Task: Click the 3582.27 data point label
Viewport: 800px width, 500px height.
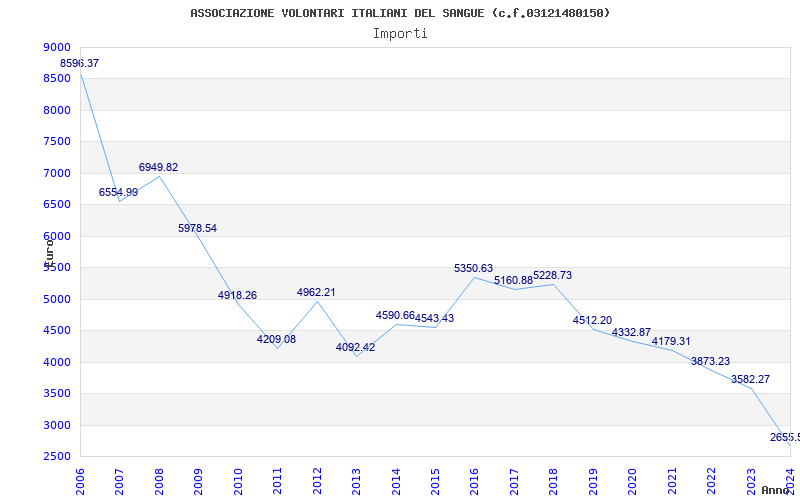Action: click(750, 379)
